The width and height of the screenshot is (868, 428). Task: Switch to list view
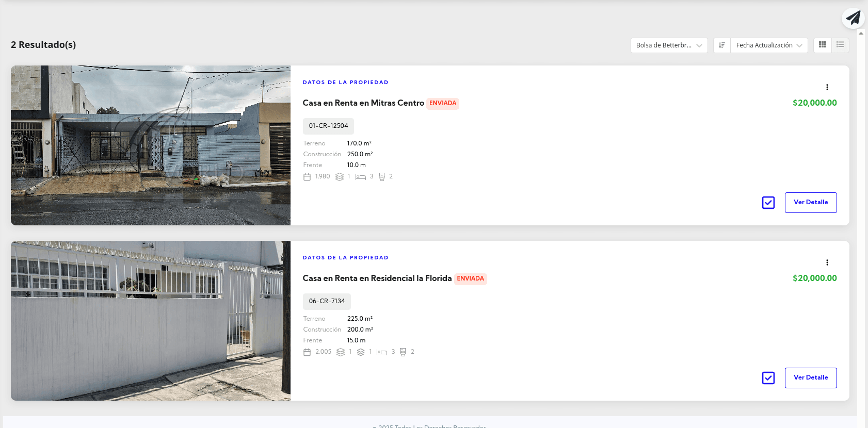(840, 45)
